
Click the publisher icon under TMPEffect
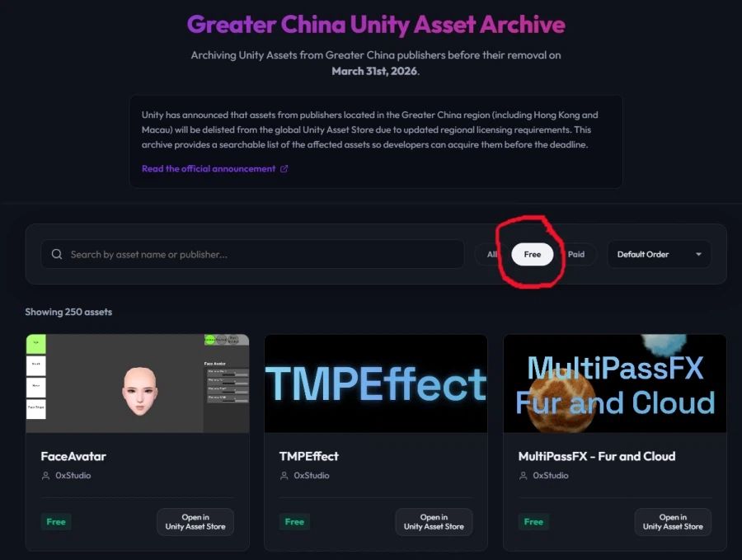284,476
